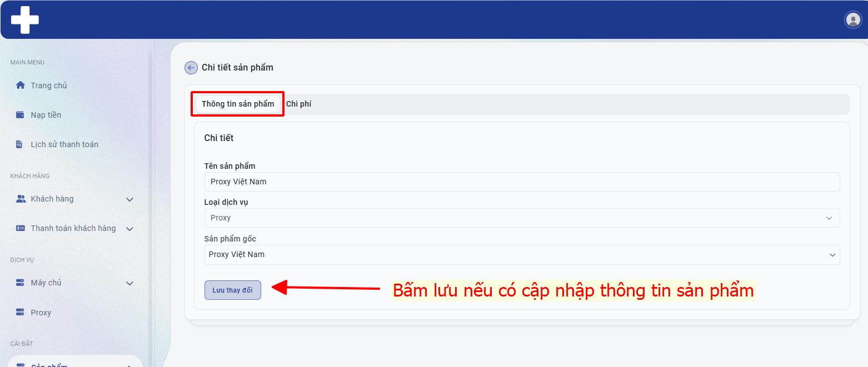
Task: Click the white cross logo in header
Action: [25, 20]
